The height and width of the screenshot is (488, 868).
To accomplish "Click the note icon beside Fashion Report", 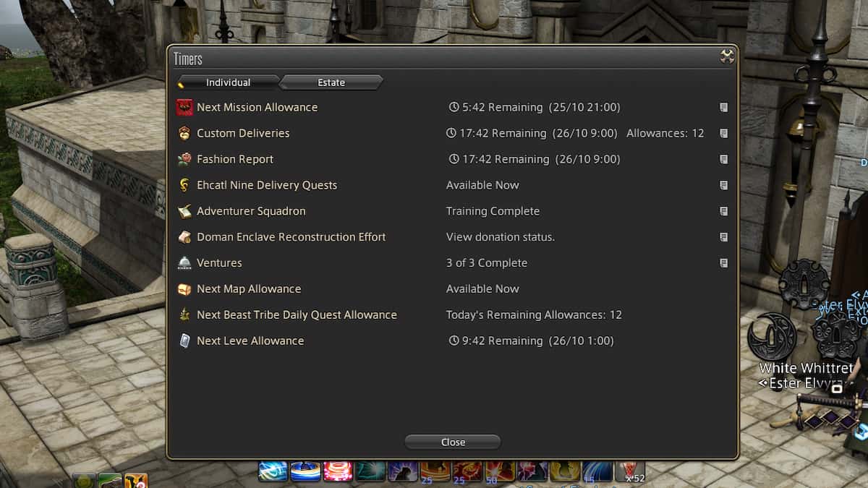I will [723, 158].
